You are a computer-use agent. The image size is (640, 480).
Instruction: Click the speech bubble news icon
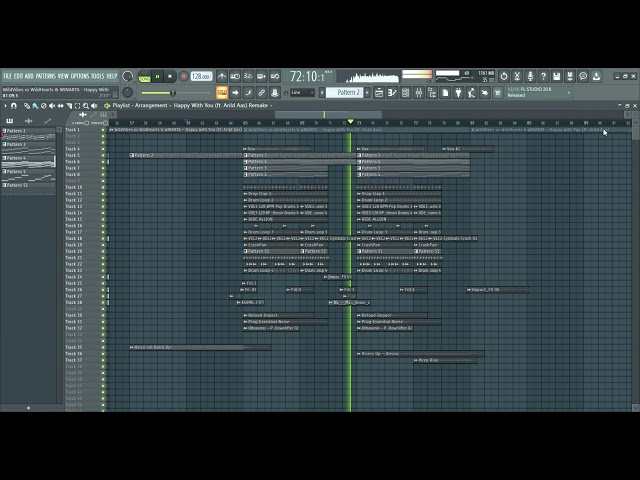(x=583, y=76)
